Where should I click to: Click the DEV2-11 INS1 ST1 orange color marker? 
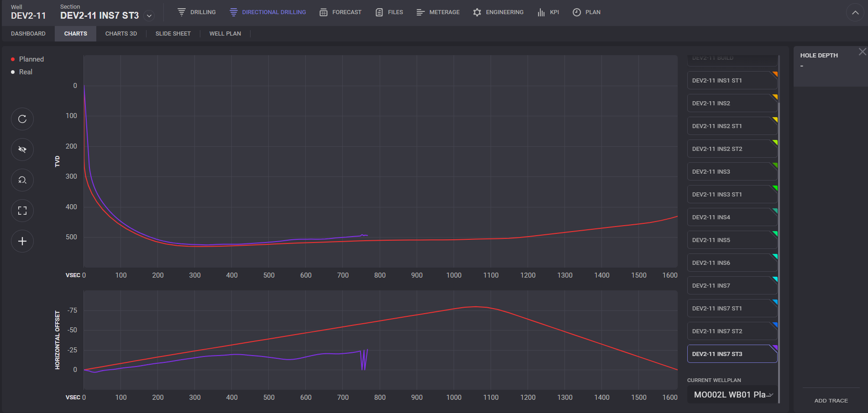[774, 74]
